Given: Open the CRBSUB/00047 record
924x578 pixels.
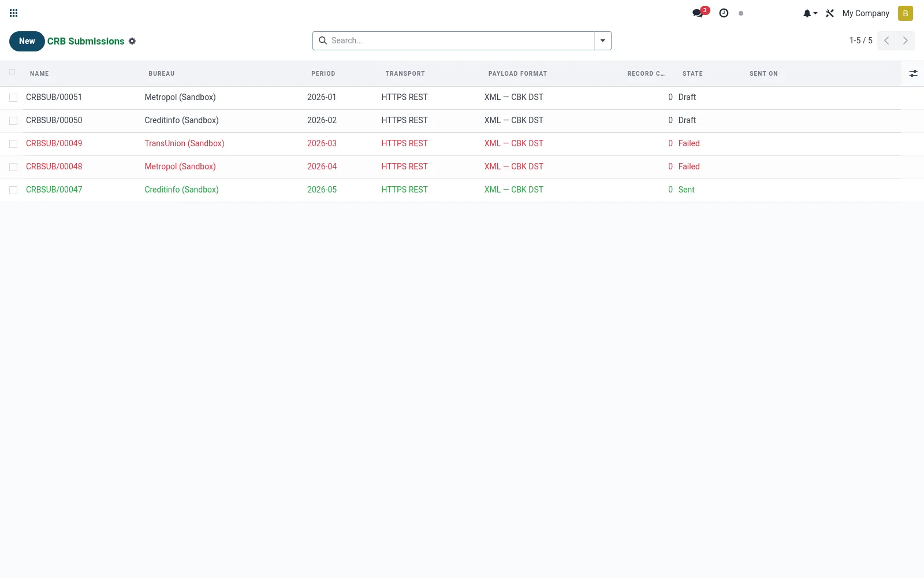Looking at the screenshot, I should pos(54,190).
